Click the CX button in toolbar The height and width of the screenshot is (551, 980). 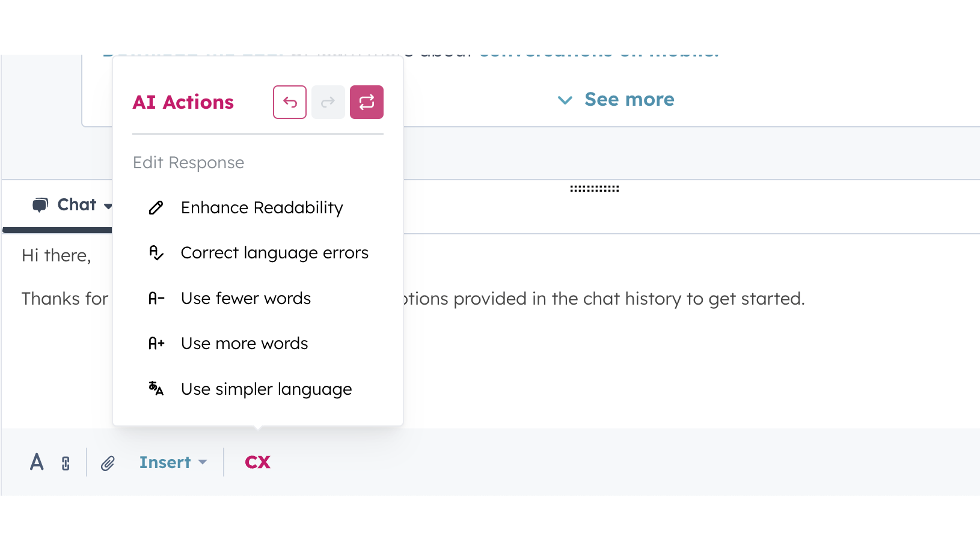coord(257,462)
